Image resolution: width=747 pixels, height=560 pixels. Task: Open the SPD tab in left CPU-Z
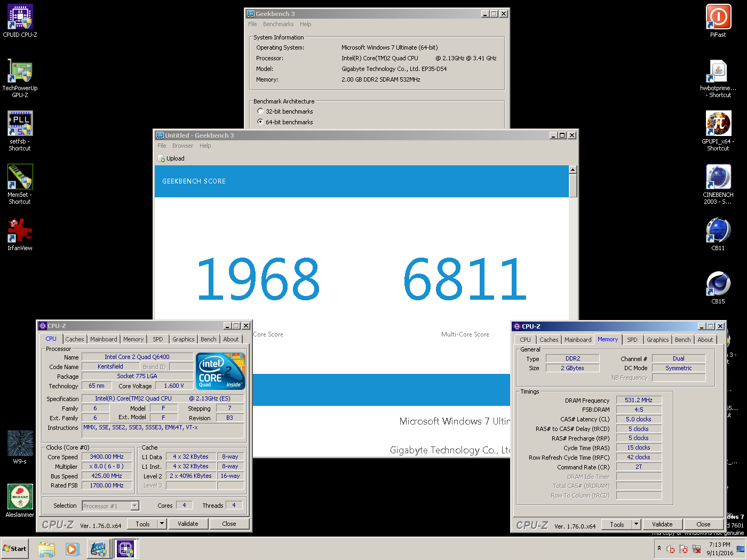[x=158, y=339]
